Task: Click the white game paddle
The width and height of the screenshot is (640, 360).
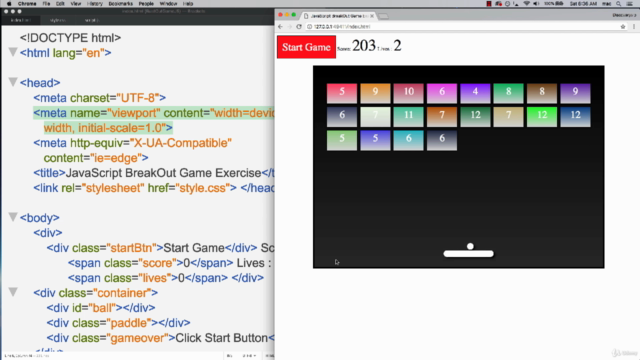Action: [x=469, y=253]
